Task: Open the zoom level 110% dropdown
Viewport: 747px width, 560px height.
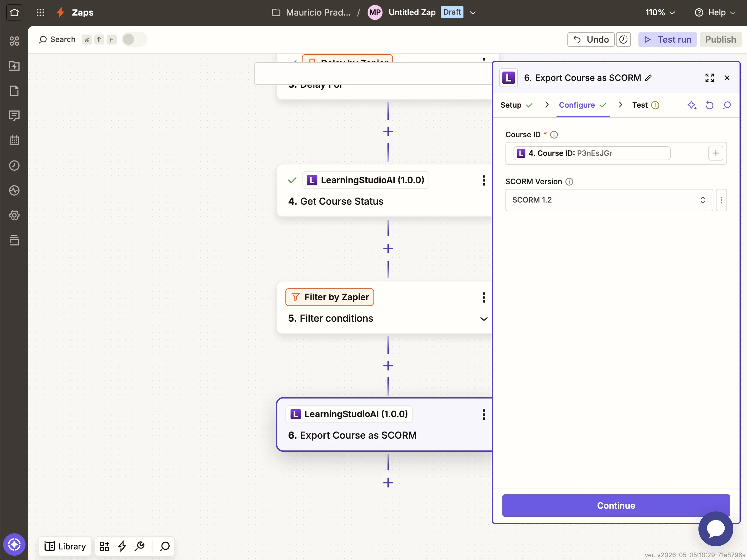Action: pos(660,12)
